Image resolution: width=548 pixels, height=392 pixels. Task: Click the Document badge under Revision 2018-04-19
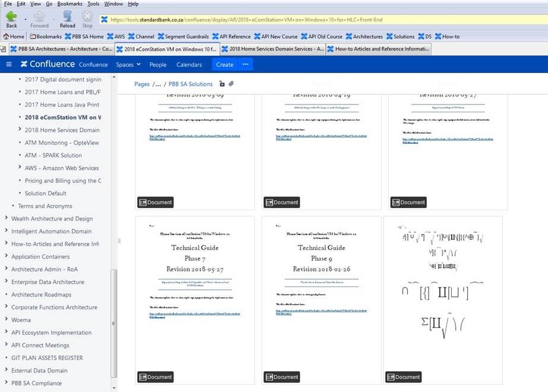(282, 203)
